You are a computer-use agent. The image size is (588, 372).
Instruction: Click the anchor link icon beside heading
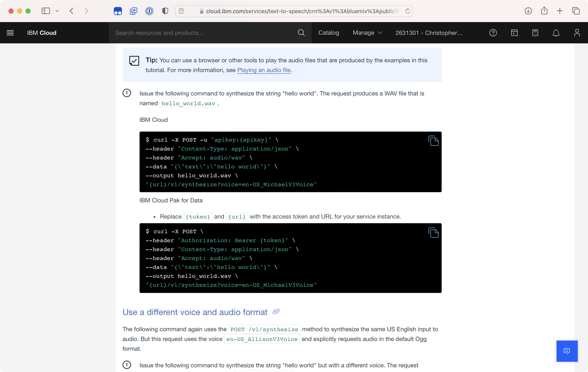pos(276,312)
